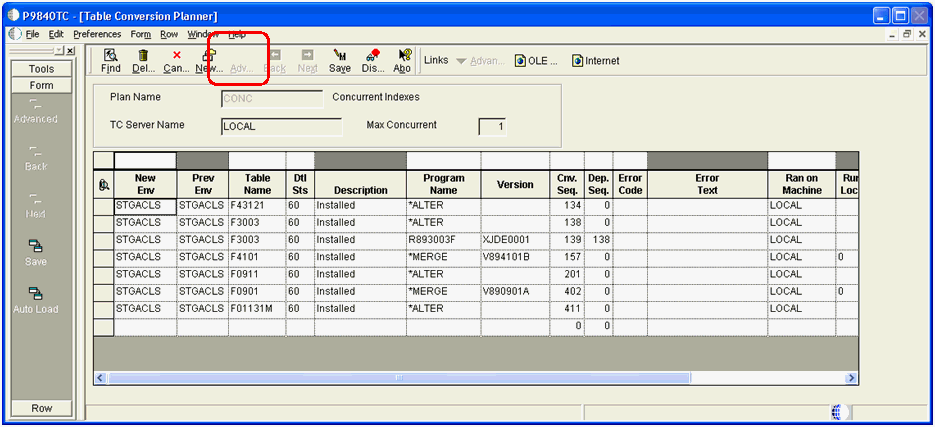Click the Auto Load sidebar icon
Viewport: 935px width, 427px height.
tap(36, 295)
